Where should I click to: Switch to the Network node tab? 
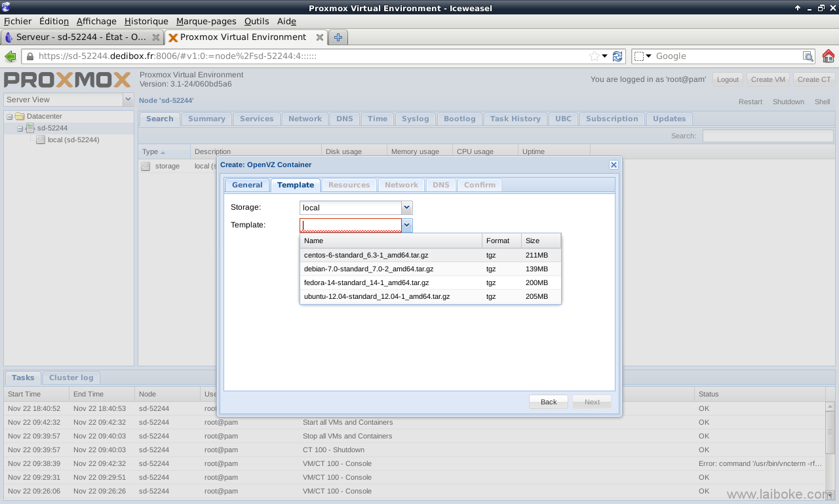(x=305, y=119)
